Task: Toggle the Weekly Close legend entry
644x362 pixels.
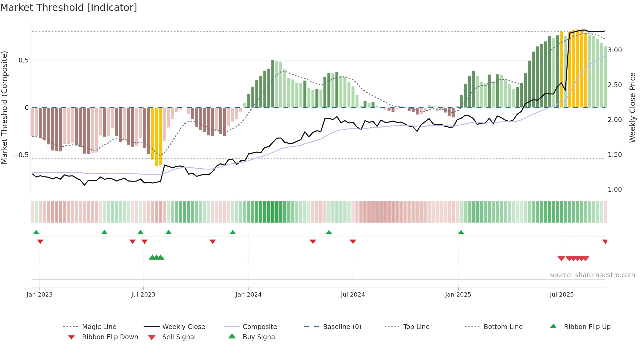Action: [174, 327]
